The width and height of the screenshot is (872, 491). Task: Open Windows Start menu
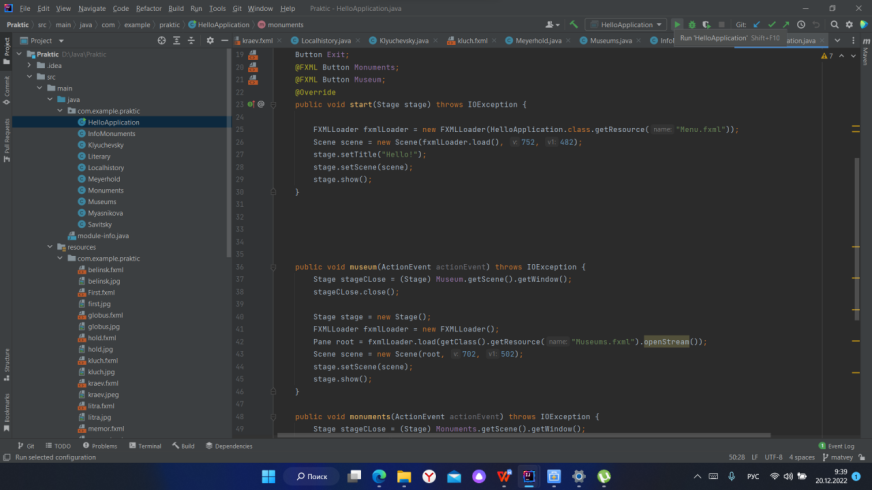(x=269, y=477)
